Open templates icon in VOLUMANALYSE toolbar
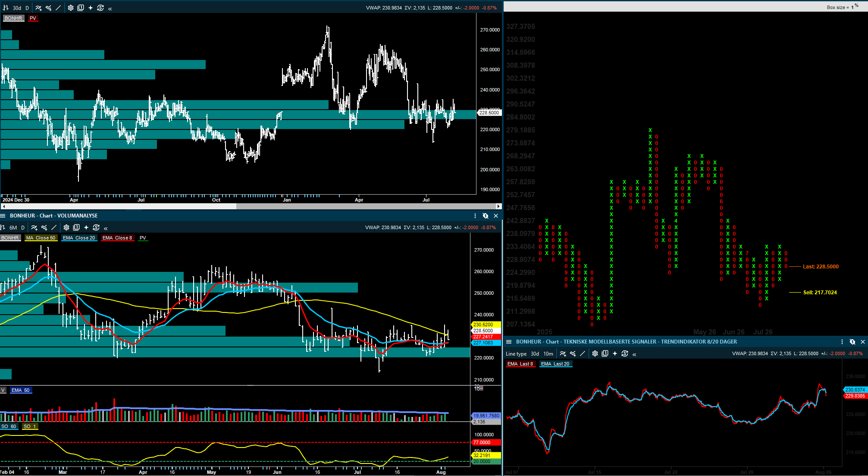This screenshot has width=868, height=476. tap(76, 227)
